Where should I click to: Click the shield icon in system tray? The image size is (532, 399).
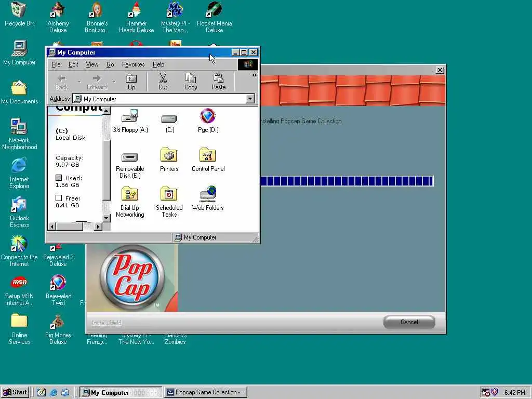point(495,393)
